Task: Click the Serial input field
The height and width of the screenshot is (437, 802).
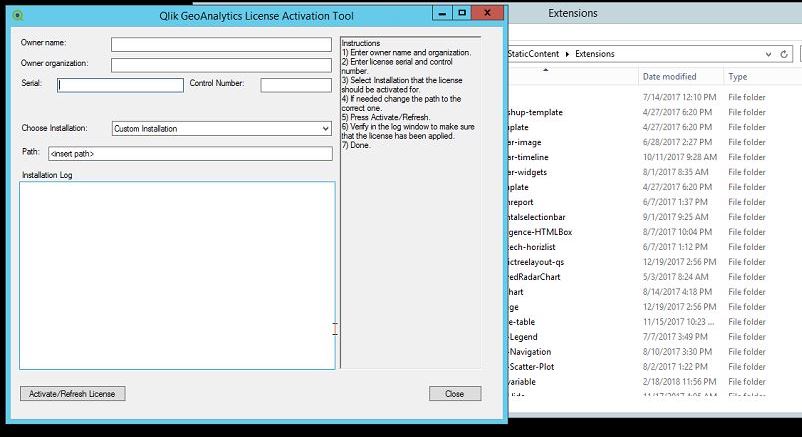Action: coord(120,85)
